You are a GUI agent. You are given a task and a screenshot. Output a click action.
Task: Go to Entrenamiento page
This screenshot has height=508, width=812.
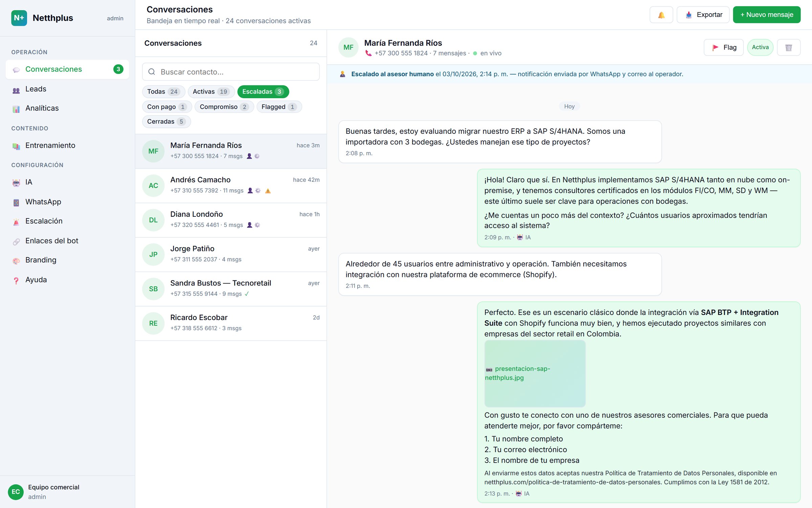67,146
